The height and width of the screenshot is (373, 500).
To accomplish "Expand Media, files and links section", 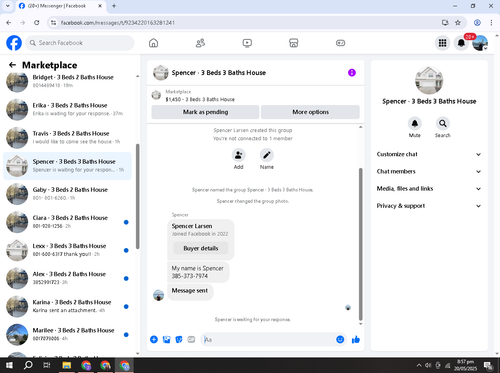I will pyautogui.click(x=429, y=189).
